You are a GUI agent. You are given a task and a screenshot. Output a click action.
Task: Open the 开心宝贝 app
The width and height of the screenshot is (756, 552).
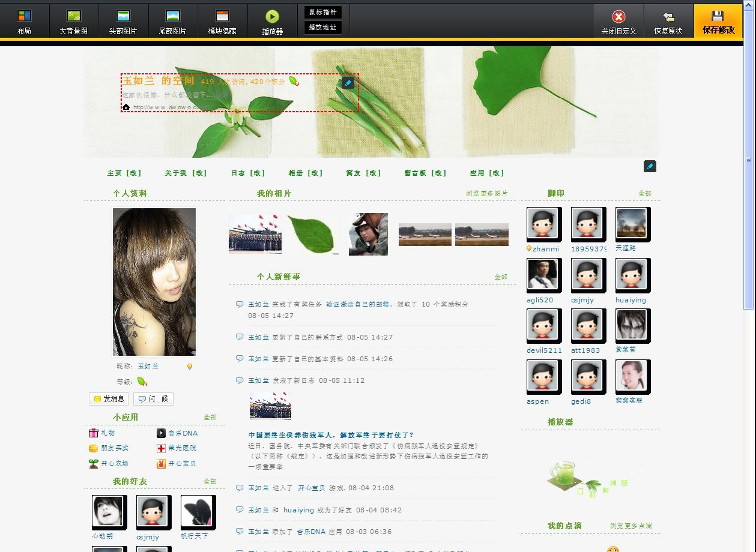coord(177,464)
